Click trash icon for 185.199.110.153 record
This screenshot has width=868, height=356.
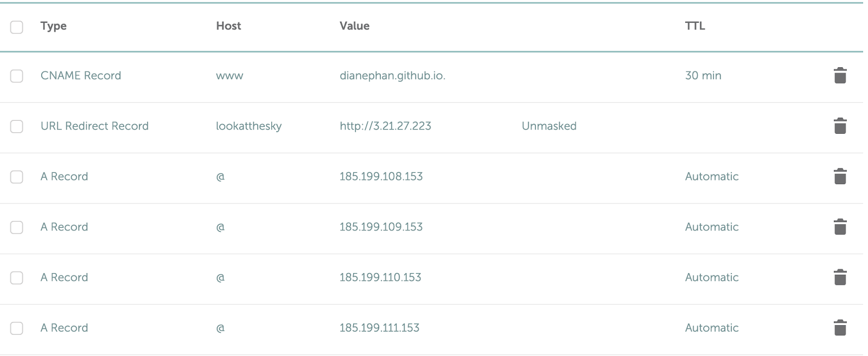840,277
